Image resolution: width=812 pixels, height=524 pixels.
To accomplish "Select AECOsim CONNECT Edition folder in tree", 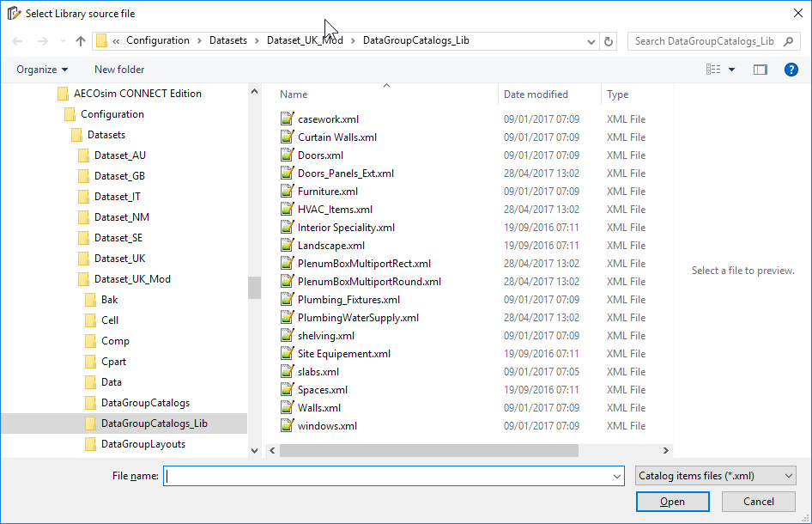I will point(130,94).
